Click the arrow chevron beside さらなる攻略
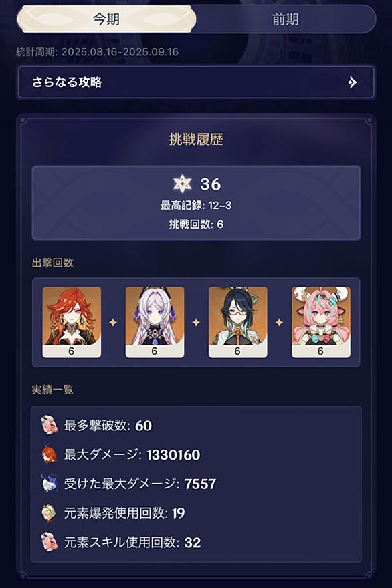 pos(353,82)
